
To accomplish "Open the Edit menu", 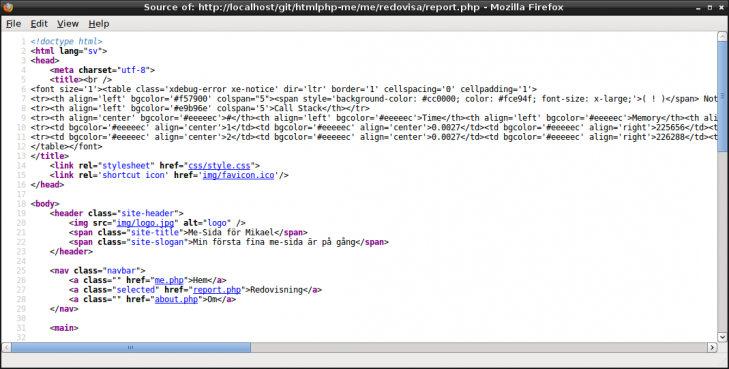I will 39,24.
